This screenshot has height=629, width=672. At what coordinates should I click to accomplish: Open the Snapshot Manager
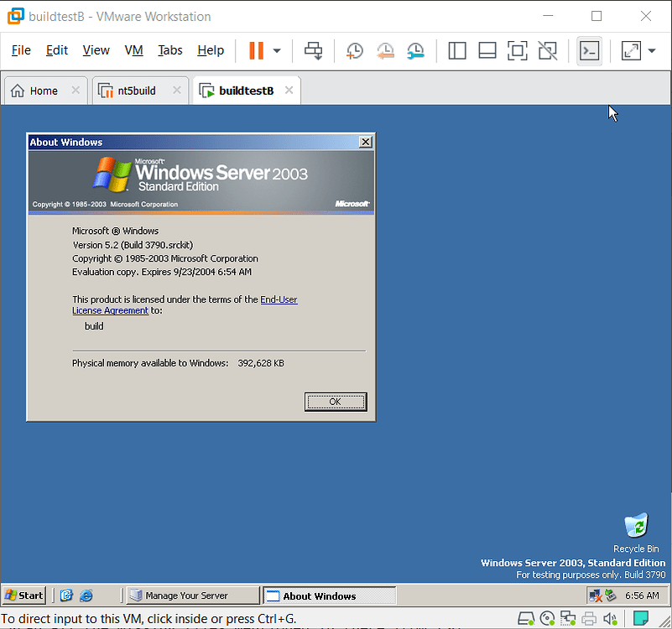(415, 51)
